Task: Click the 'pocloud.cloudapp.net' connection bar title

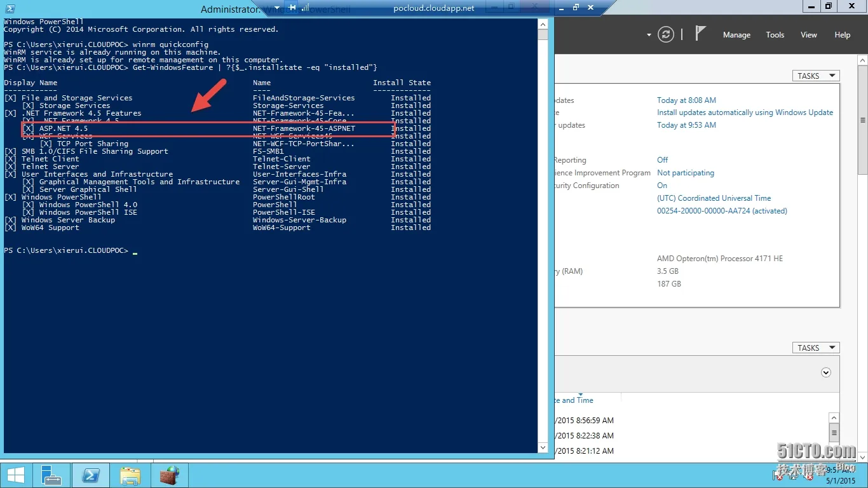Action: 434,8
